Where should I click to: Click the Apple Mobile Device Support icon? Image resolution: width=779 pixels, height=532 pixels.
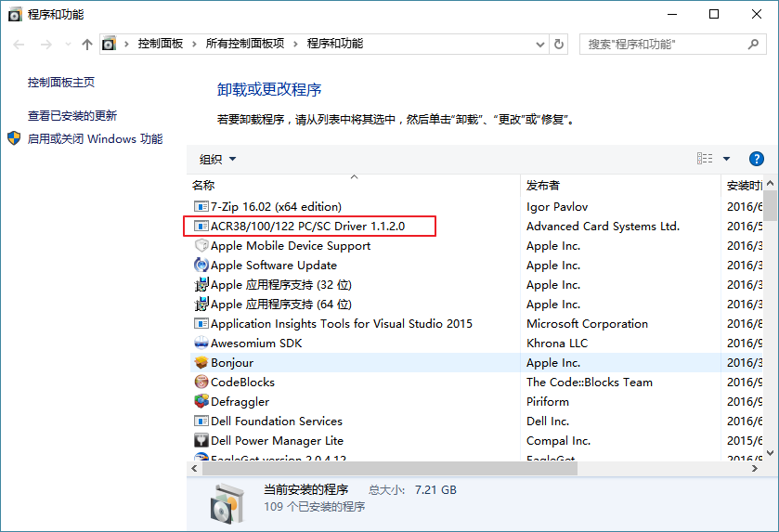tap(201, 246)
